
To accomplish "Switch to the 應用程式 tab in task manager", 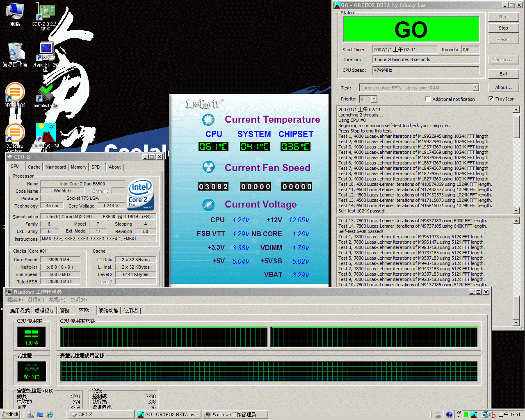I will [x=20, y=311].
